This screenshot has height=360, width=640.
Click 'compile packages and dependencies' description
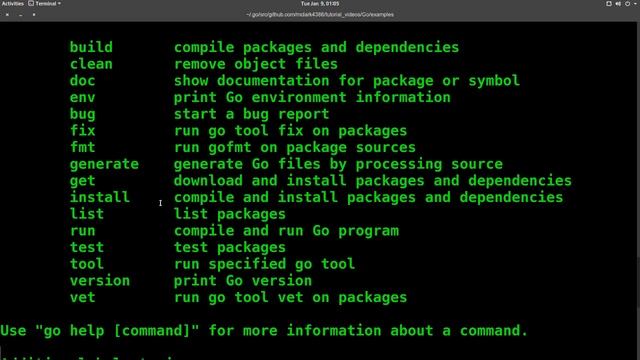[x=316, y=47]
